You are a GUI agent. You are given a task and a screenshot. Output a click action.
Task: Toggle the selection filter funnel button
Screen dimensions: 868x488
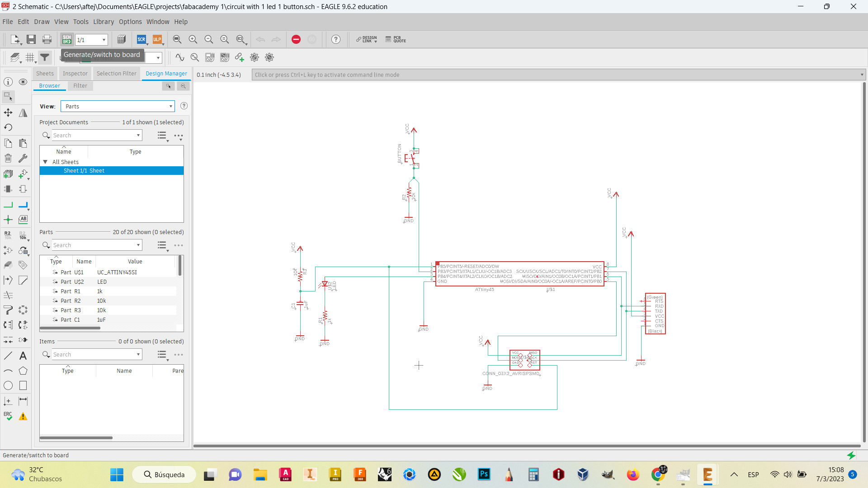pyautogui.click(x=45, y=57)
